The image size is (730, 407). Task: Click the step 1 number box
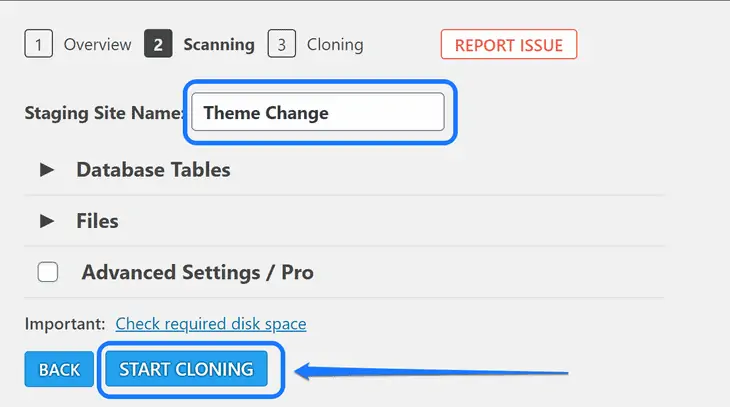[x=38, y=45]
